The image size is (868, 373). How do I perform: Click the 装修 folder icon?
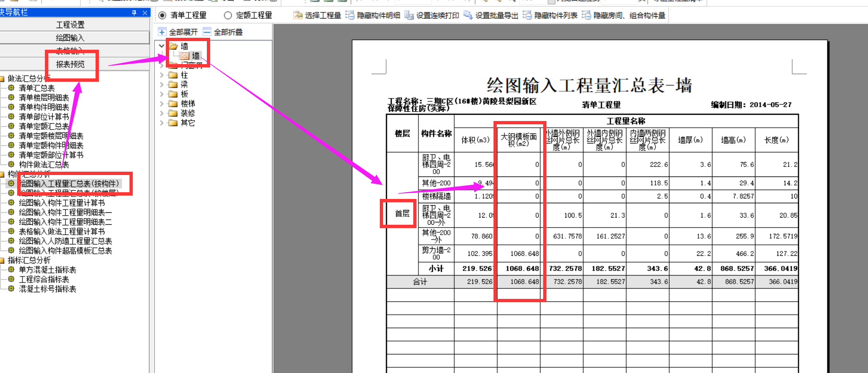(173, 113)
